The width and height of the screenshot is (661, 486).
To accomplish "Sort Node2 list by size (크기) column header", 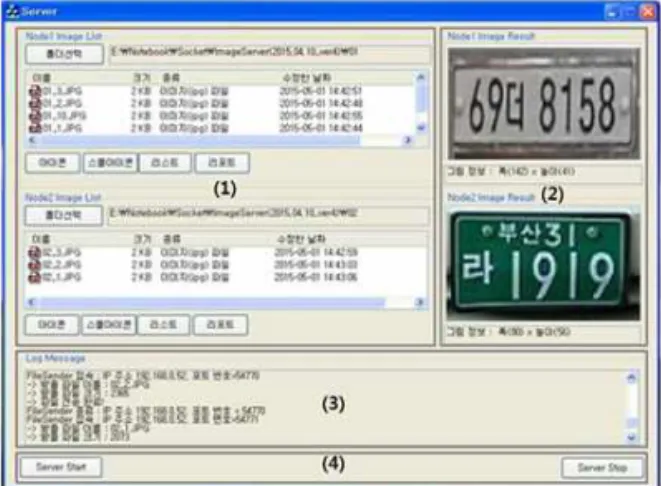I will [142, 239].
